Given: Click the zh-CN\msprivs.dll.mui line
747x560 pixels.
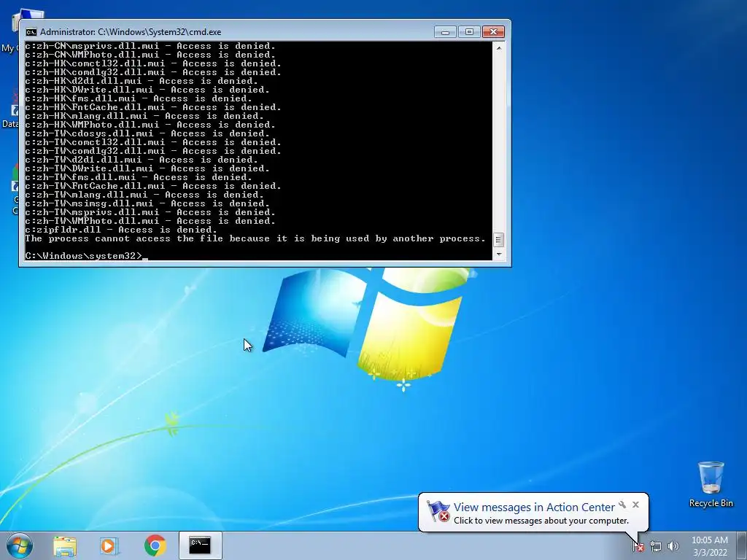Looking at the screenshot, I should point(150,46).
